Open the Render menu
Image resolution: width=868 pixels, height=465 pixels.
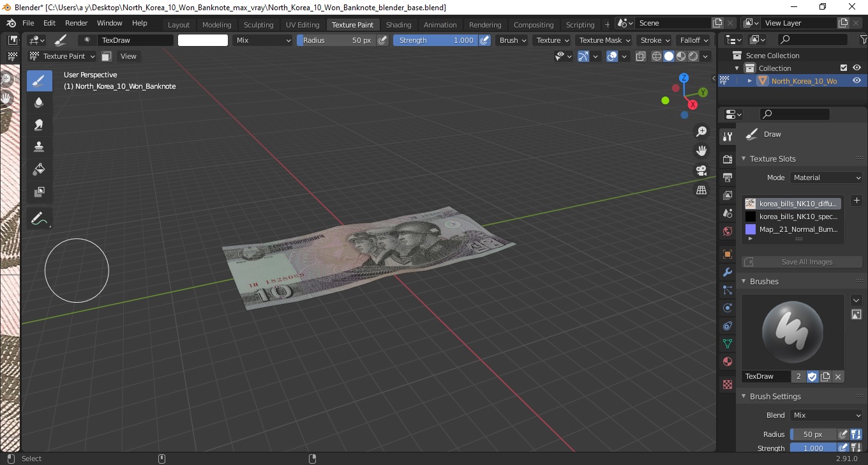(x=77, y=23)
